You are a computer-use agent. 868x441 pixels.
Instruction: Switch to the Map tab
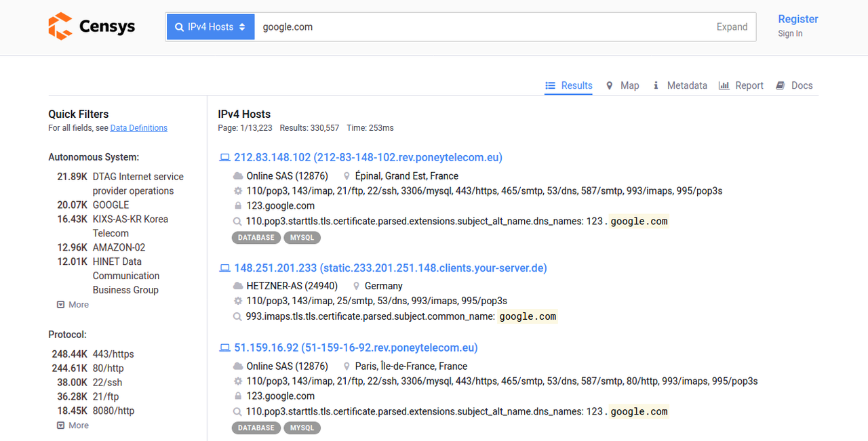623,85
